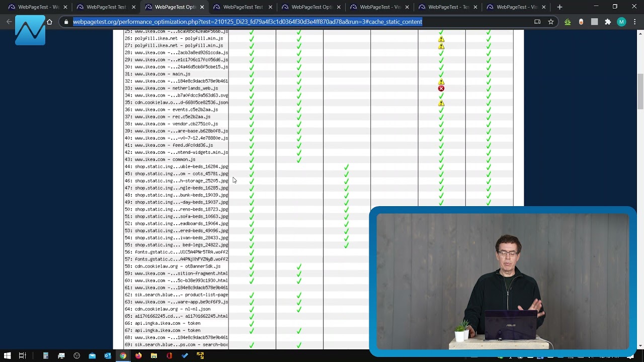Click the red error icon for netherlands_web.js
644x362 pixels.
(x=441, y=88)
